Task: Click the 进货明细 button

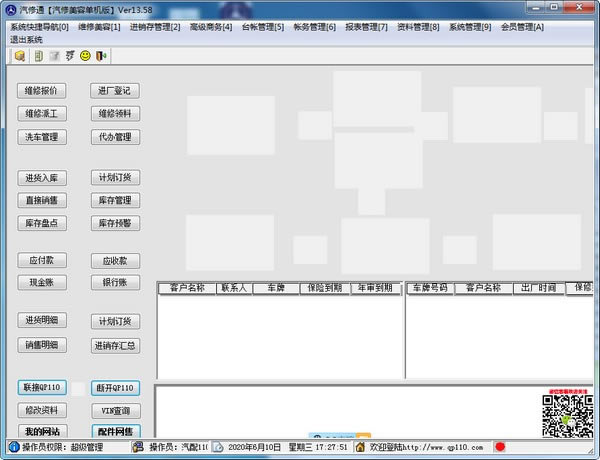Action: 42,320
